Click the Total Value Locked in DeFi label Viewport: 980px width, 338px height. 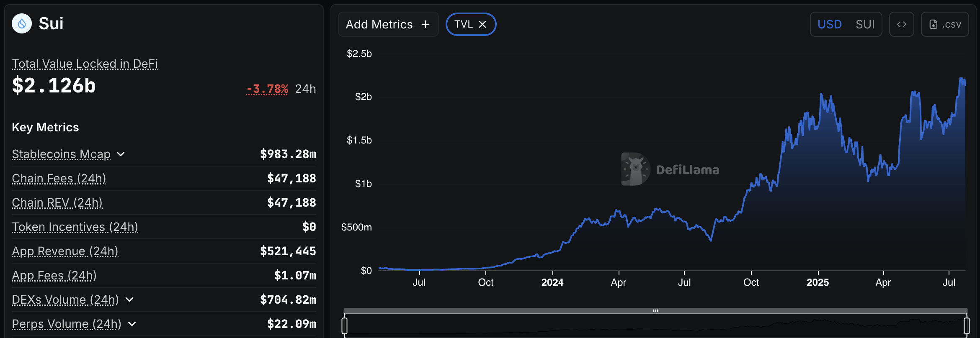[85, 64]
